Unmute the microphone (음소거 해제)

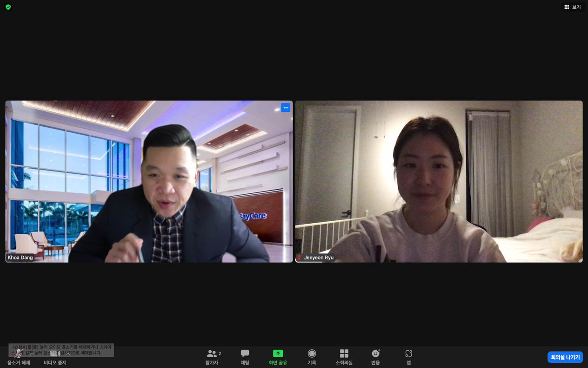[x=18, y=357]
